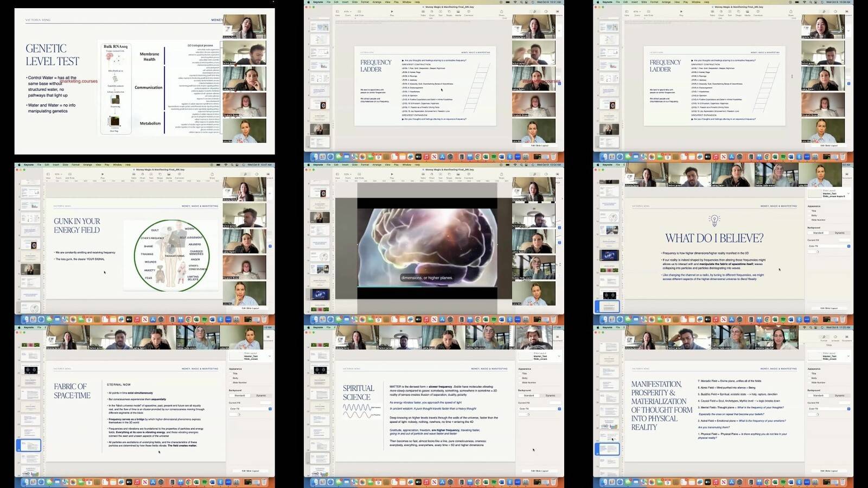Screen dimensions: 868x488
Task: Open the Slide Layout chevron in the Spiritual Science frame
Action: [559, 356]
